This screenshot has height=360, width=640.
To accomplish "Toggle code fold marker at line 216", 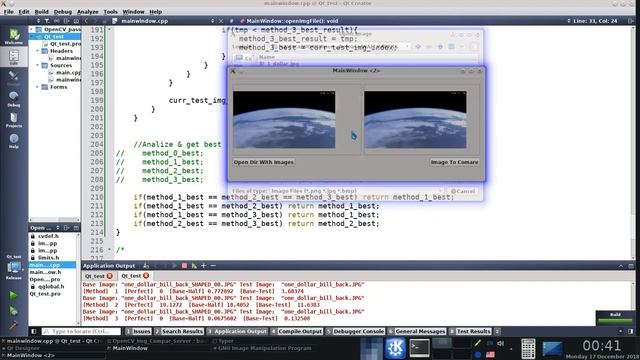I will [x=109, y=249].
